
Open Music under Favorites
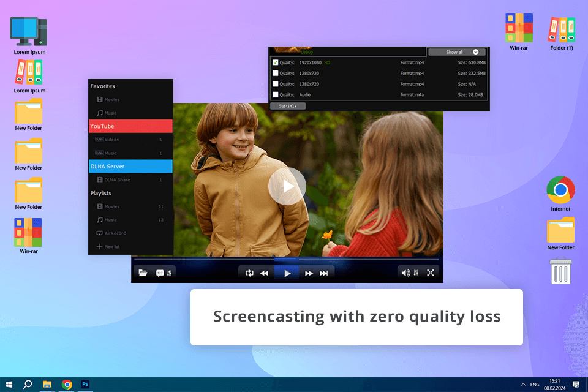[130, 113]
